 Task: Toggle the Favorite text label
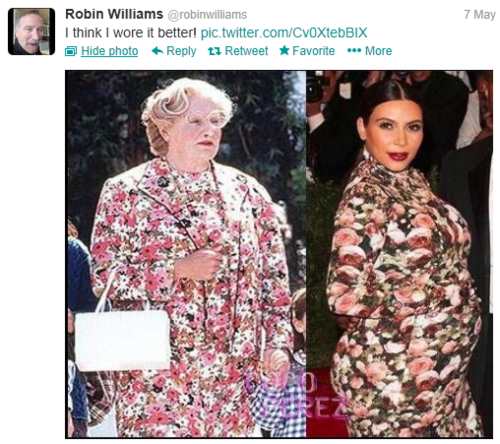coord(314,51)
